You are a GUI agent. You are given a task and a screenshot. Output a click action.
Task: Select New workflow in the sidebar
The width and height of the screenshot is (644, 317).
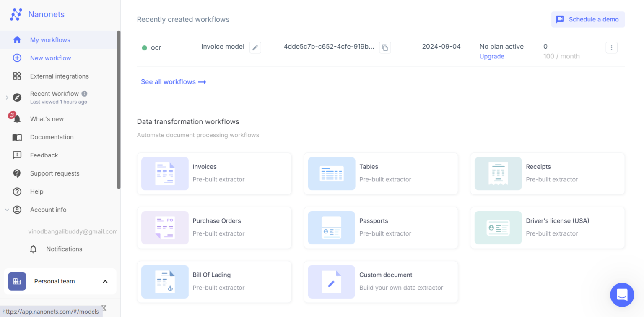point(59,58)
